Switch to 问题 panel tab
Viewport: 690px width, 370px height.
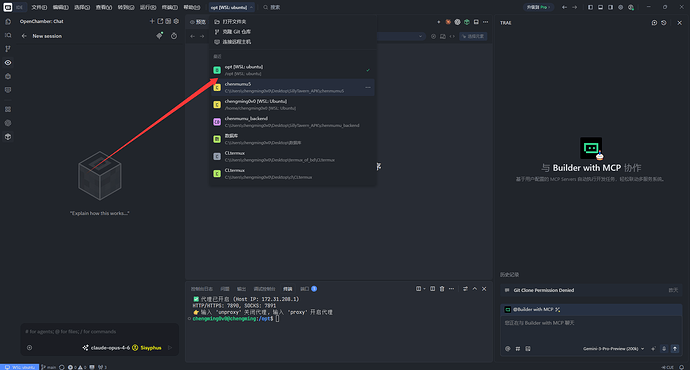click(x=225, y=289)
